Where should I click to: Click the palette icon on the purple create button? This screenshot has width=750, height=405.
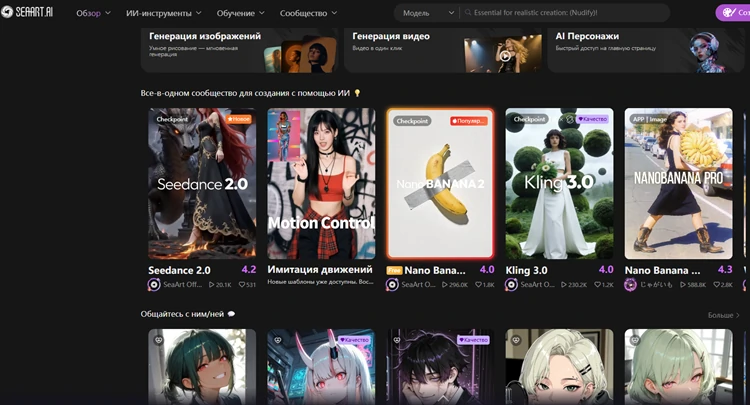coord(728,12)
